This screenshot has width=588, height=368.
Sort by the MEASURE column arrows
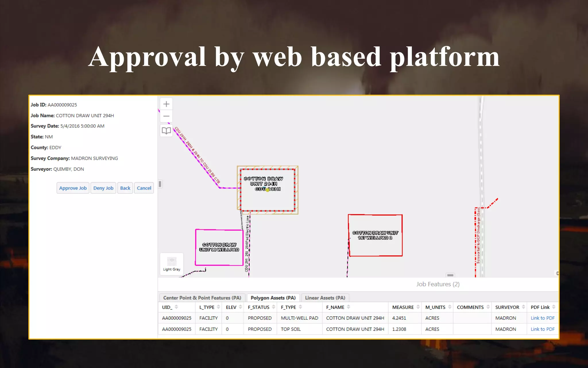click(418, 307)
